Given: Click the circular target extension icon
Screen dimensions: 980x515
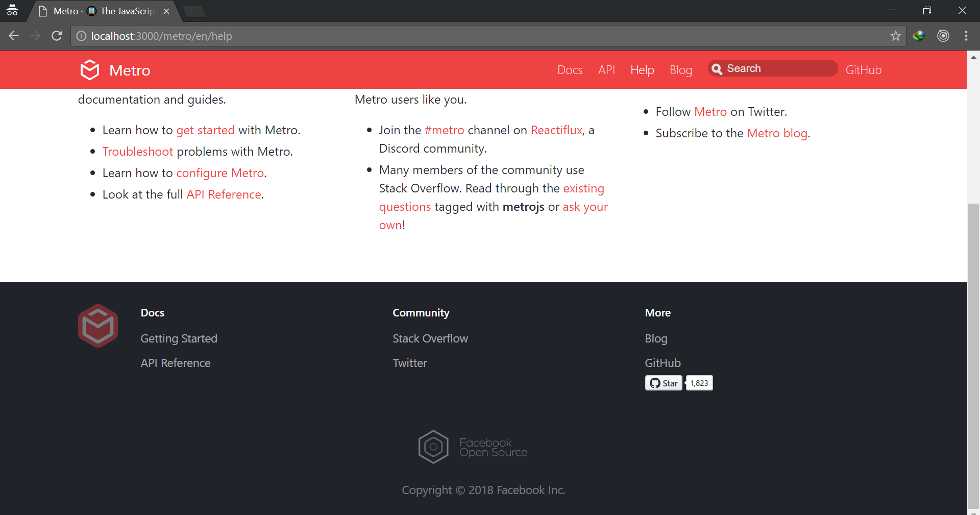Looking at the screenshot, I should pos(943,36).
